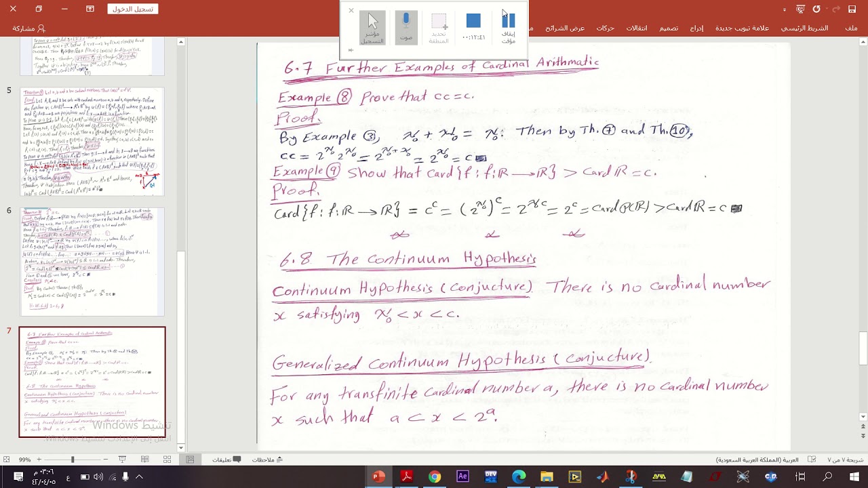868x488 pixels.
Task: Open the Slide Show (عرض الشرائح) tab
Action: click(x=565, y=28)
